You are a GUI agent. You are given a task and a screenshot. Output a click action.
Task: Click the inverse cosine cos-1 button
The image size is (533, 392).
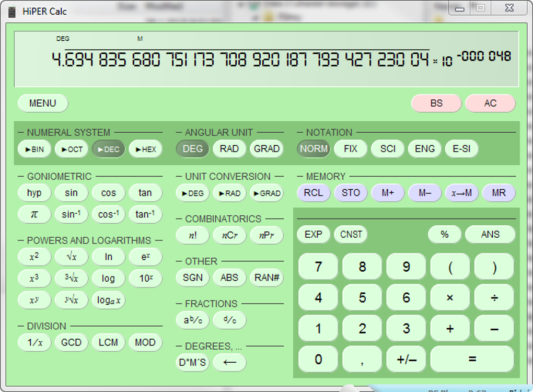[x=109, y=214]
